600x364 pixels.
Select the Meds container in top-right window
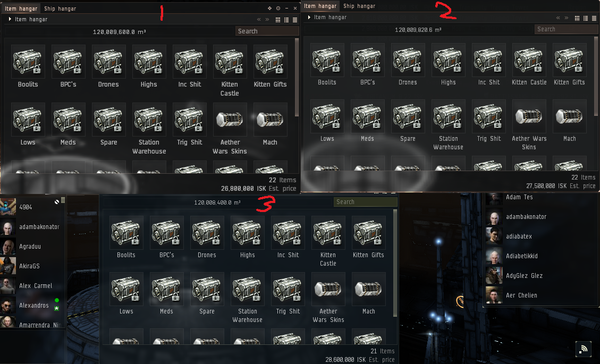pos(367,116)
